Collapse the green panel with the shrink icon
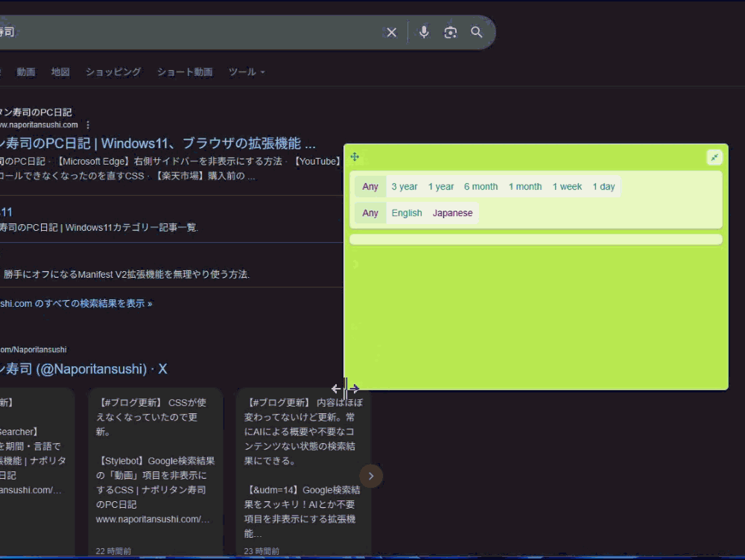745x560 pixels. [714, 157]
